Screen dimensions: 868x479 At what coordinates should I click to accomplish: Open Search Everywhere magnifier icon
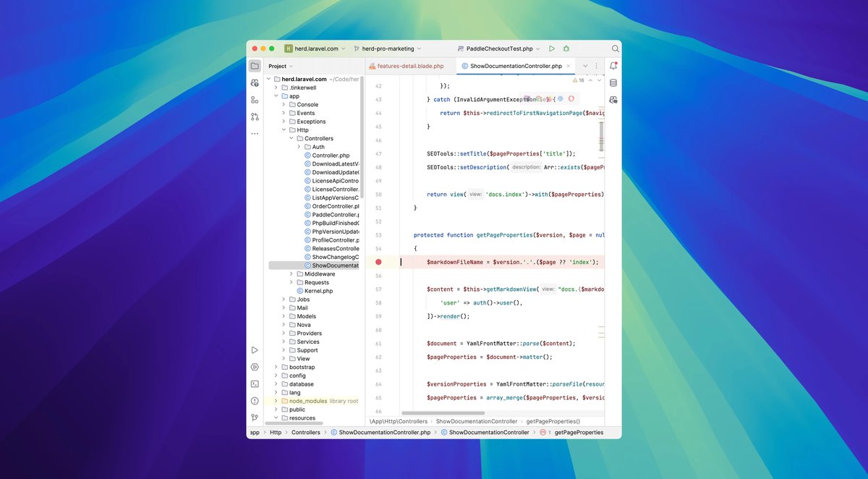(x=615, y=48)
